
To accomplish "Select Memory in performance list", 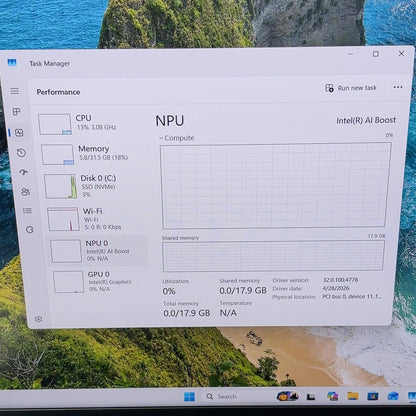I will tap(92, 154).
